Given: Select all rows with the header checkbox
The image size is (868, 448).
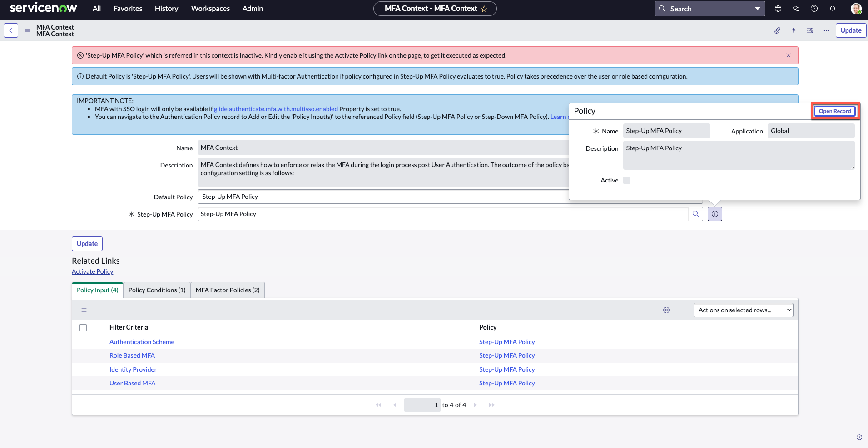Looking at the screenshot, I should click(x=83, y=328).
